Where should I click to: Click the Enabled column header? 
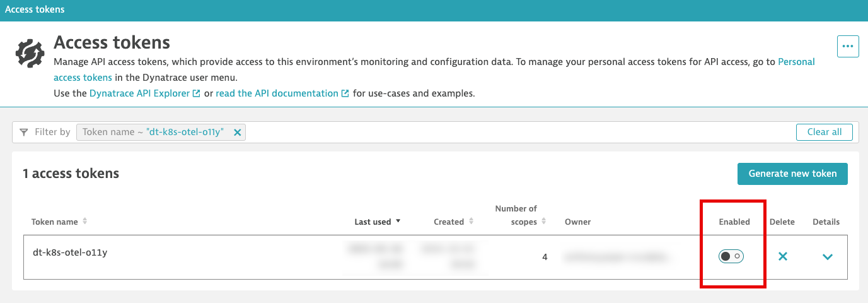tap(734, 222)
